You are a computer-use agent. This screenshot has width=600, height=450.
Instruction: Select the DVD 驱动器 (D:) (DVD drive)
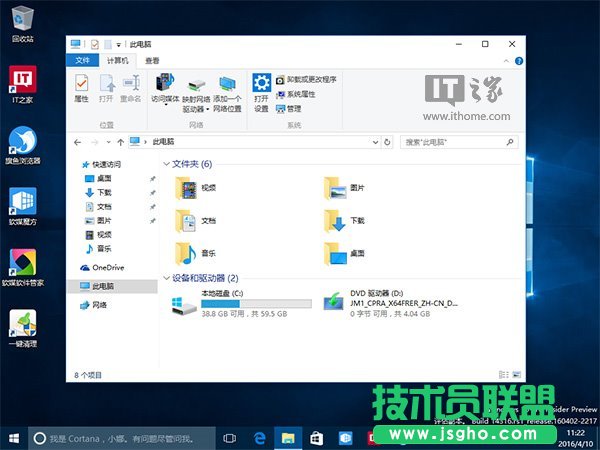pos(390,304)
